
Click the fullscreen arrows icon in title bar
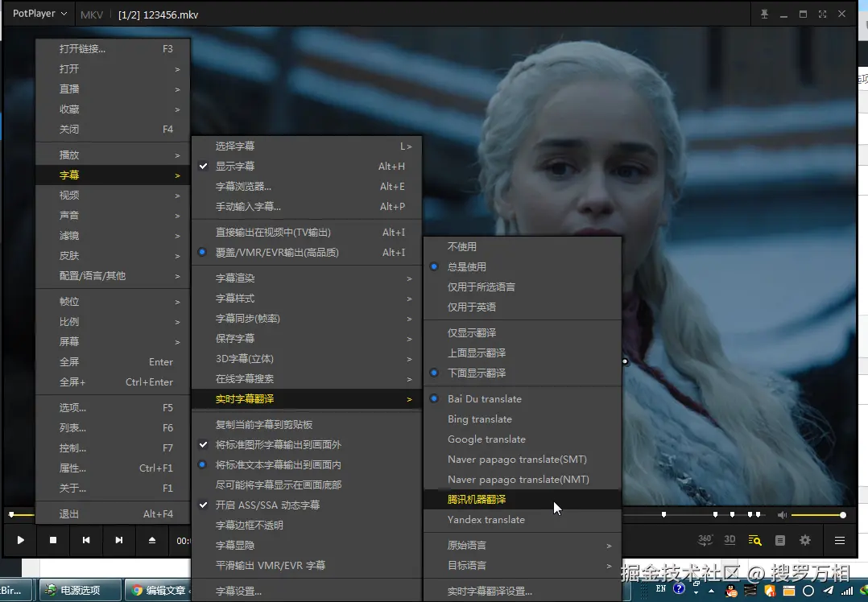pos(823,14)
